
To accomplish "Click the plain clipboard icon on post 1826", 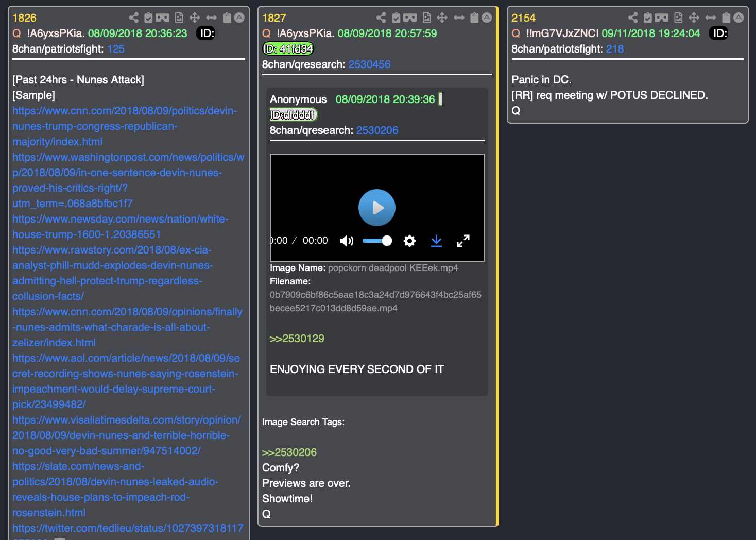I will pyautogui.click(x=227, y=18).
